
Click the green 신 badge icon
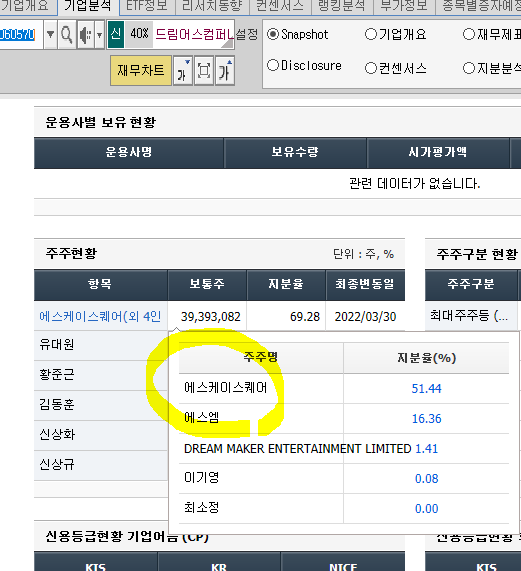(116, 34)
